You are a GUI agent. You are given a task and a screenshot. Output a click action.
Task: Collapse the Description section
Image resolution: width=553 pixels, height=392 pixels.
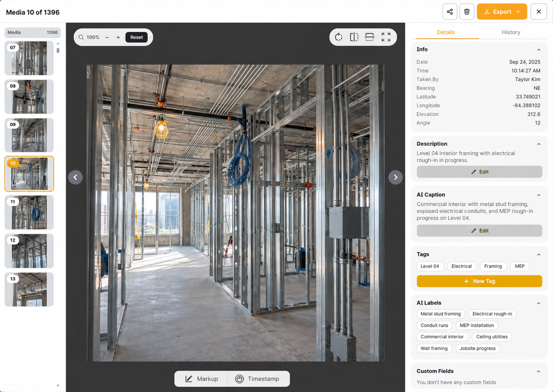[539, 144]
